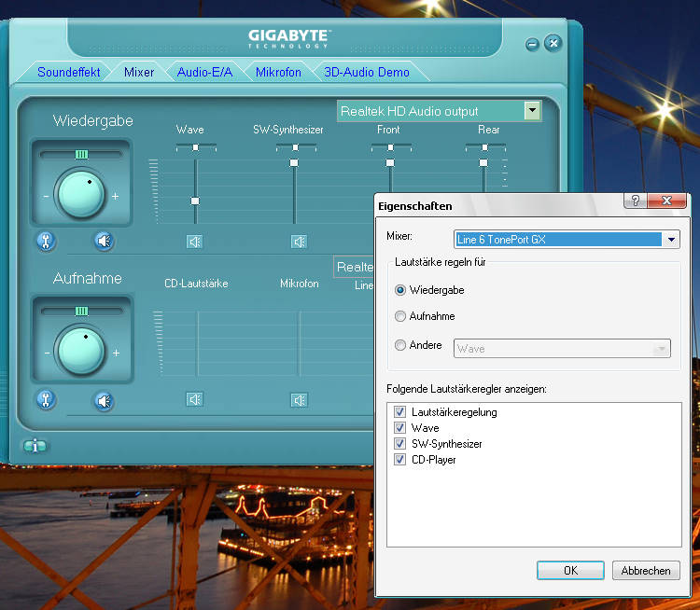The height and width of the screenshot is (610, 700).
Task: Mute the SW-Synthesizer channel
Action: tap(299, 242)
